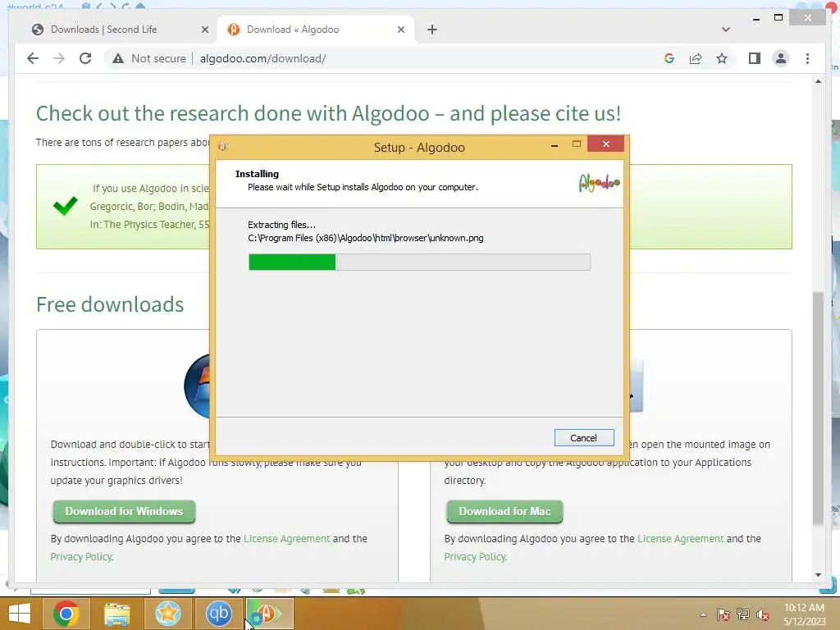Viewport: 840px width, 630px height.
Task: Go forward in Chrome
Action: tap(59, 58)
